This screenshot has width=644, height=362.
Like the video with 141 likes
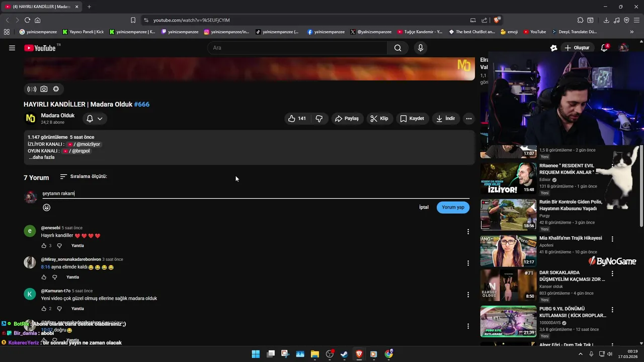(x=297, y=119)
